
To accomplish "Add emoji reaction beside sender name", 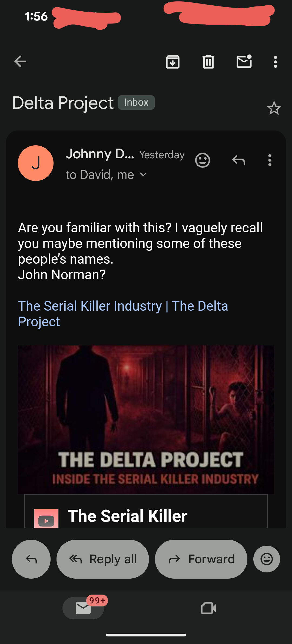I will tap(203, 160).
